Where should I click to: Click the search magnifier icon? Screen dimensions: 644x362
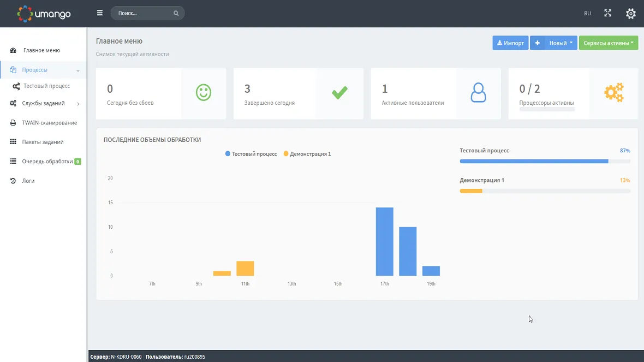tap(176, 13)
